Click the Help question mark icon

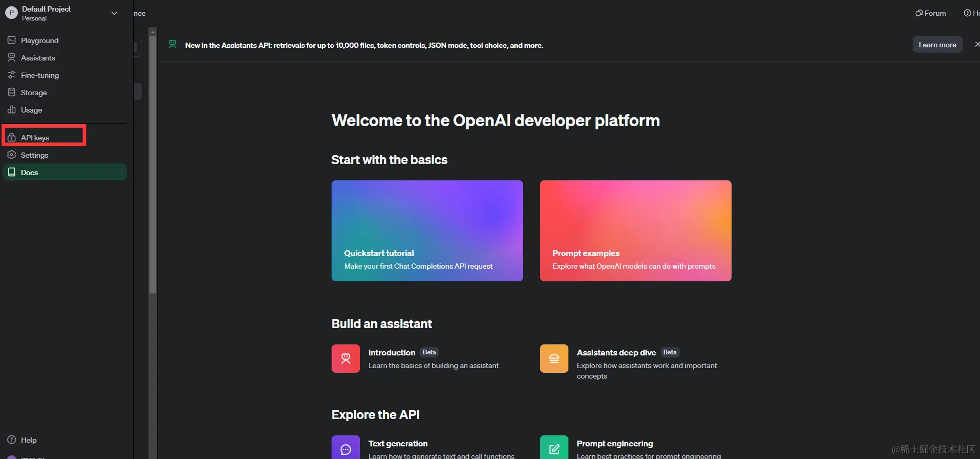pyautogui.click(x=12, y=440)
